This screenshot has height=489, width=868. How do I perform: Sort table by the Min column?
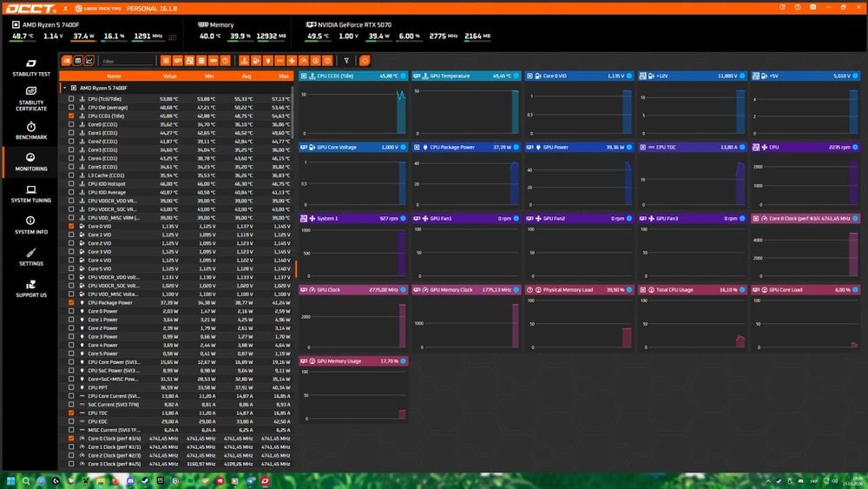pyautogui.click(x=208, y=76)
